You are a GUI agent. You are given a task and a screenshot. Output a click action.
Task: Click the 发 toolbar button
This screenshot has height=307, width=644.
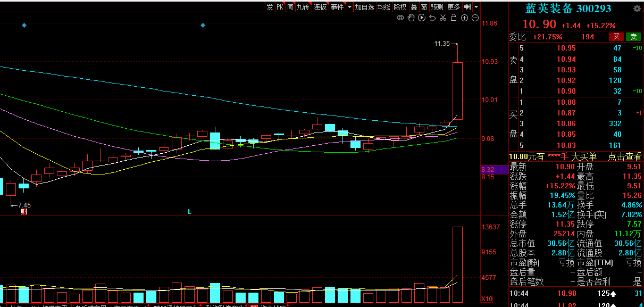pos(270,7)
